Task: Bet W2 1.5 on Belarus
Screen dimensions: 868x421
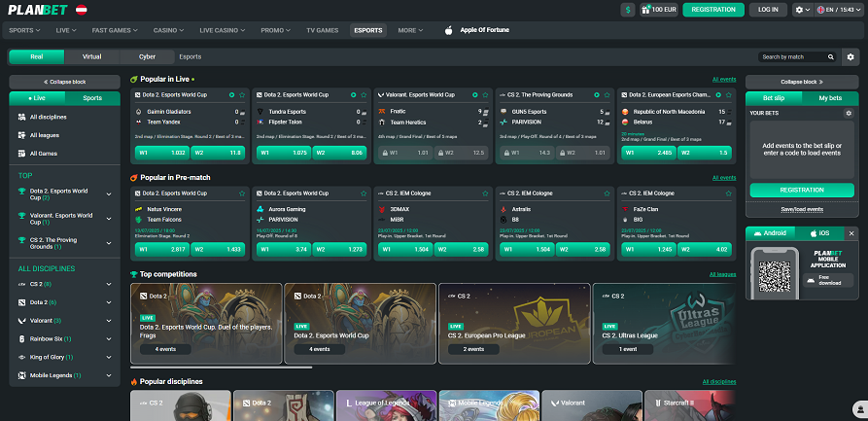Action: [704, 153]
